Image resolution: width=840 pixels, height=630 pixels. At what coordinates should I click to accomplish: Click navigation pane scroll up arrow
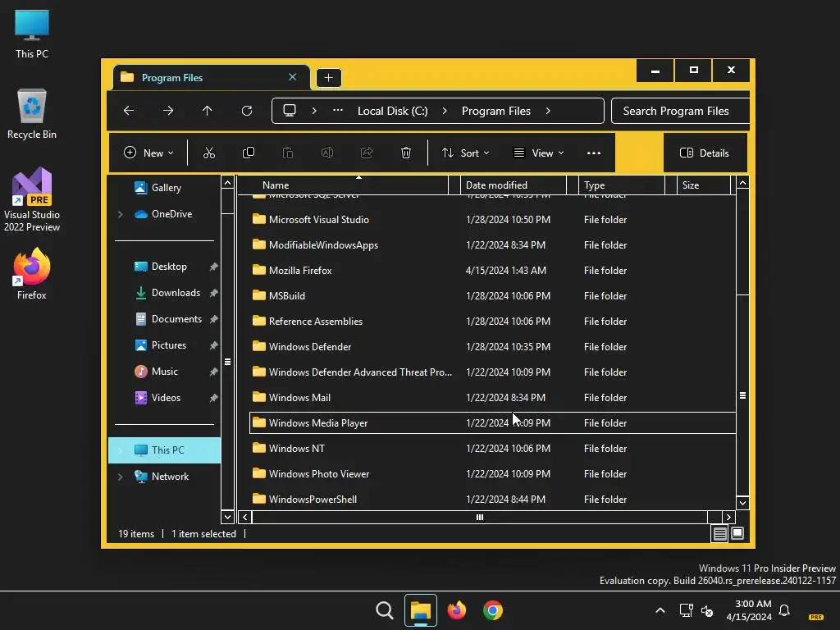click(x=228, y=183)
